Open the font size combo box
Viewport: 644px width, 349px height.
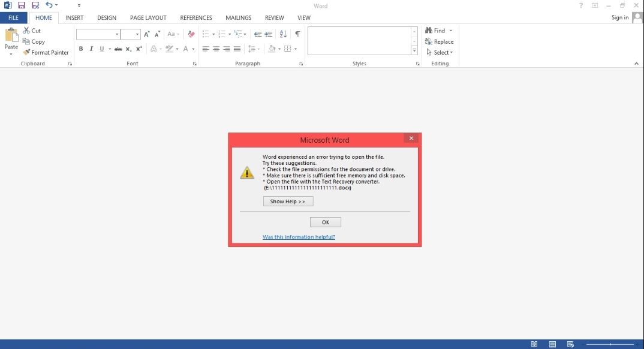coord(131,34)
